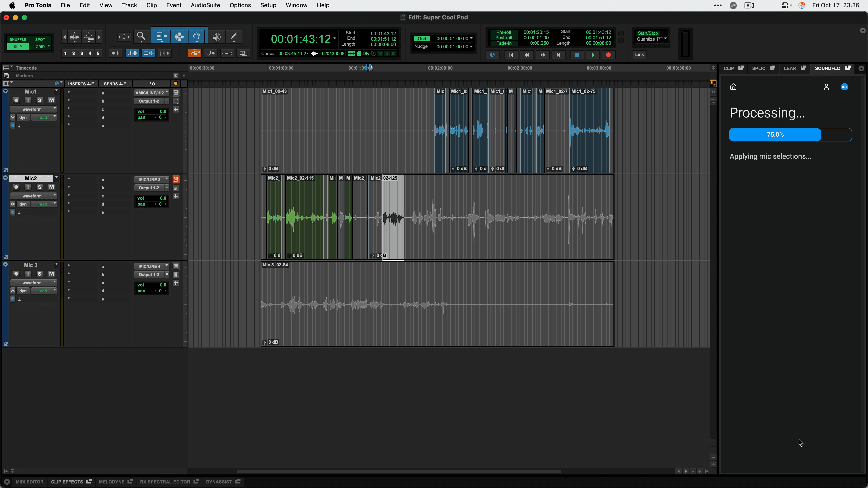Click the Link button
The width and height of the screenshot is (868, 488).
(639, 54)
